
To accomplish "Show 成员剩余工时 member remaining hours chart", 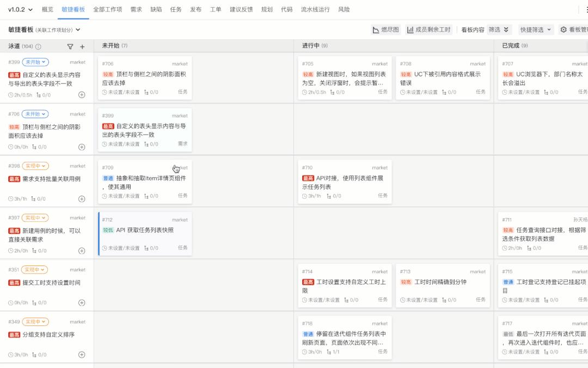I will pos(428,30).
